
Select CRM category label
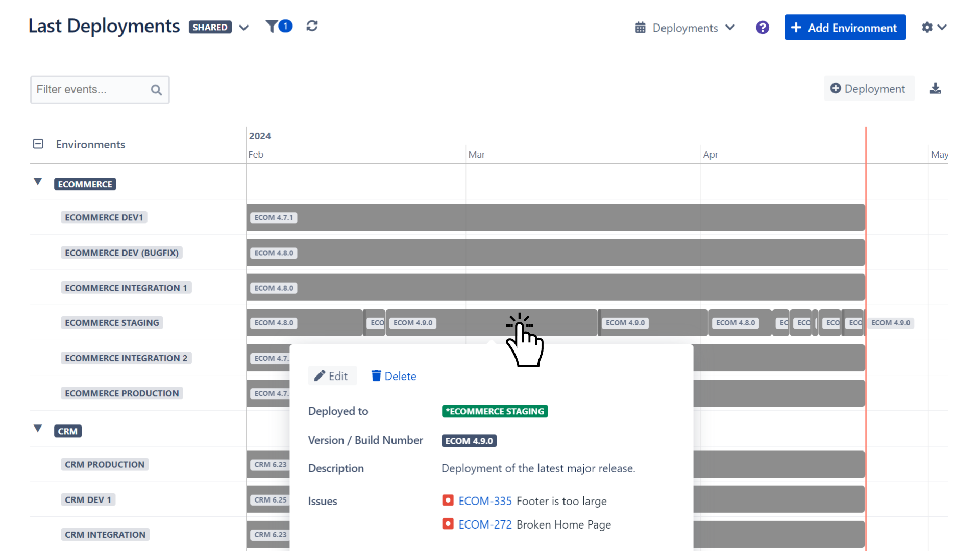point(68,431)
